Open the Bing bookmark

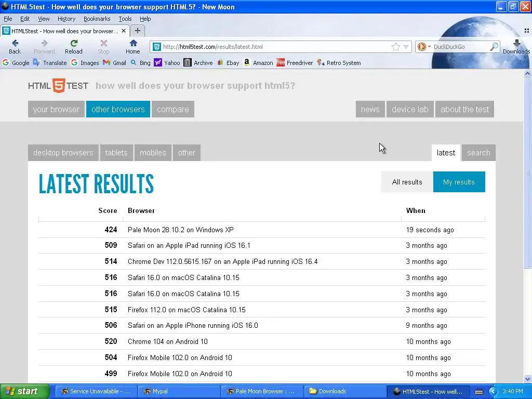pos(140,63)
